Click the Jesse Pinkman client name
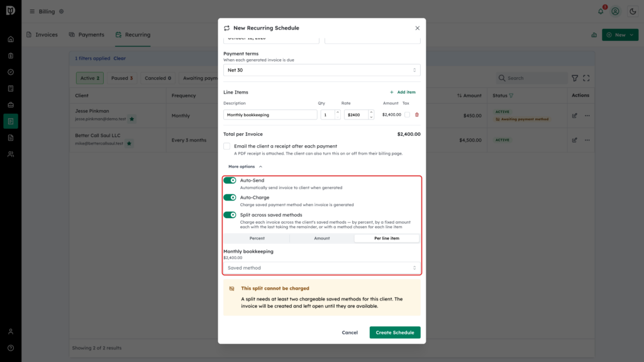Screen dimensions: 644x362 tap(92, 111)
